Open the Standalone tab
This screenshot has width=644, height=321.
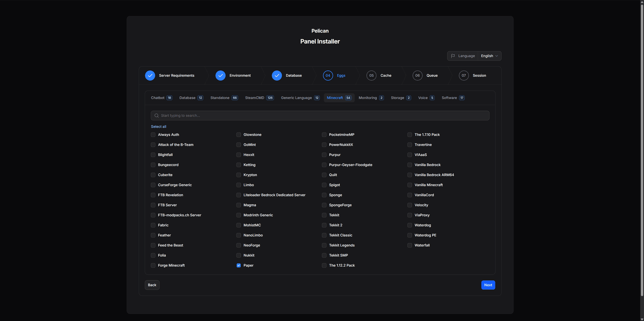pos(224,98)
